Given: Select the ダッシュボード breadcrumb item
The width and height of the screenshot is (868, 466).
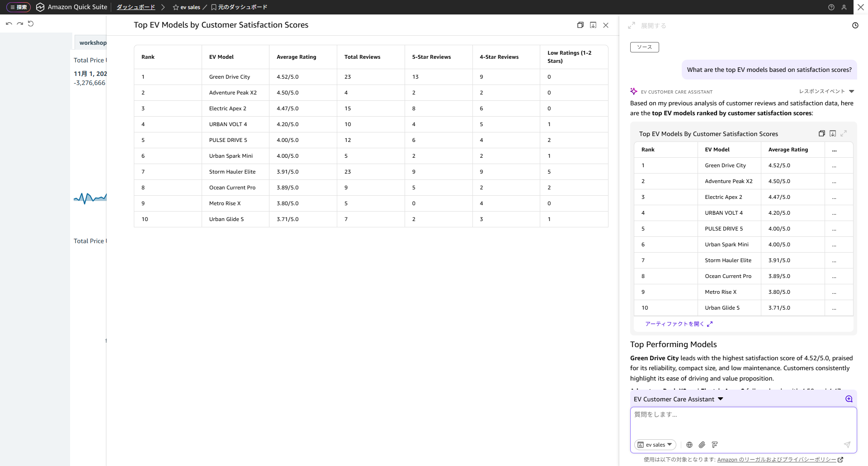Looking at the screenshot, I should tap(135, 7).
